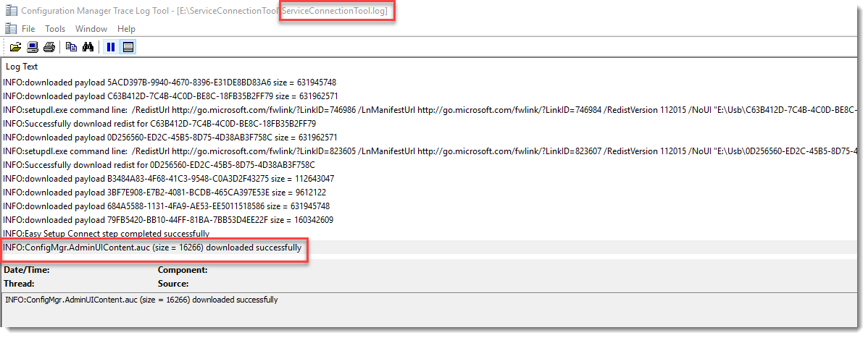This screenshot has width=868, height=338.
Task: Click the Open log file icon
Action: pos(15,47)
